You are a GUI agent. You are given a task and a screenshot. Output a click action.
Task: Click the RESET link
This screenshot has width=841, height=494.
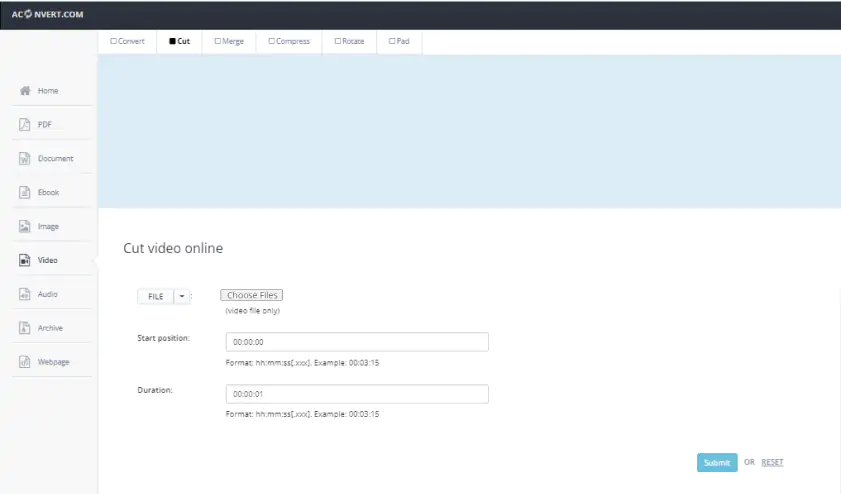click(772, 462)
